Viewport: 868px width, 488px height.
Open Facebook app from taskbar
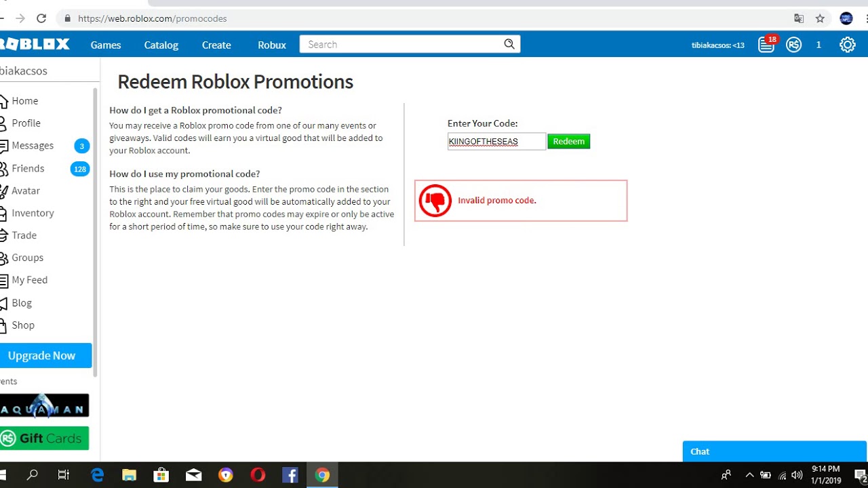290,475
